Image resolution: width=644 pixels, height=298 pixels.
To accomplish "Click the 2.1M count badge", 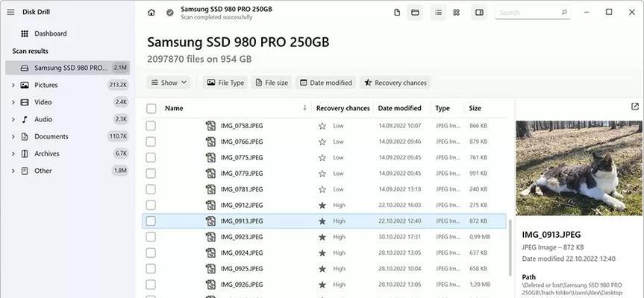I will pos(120,68).
